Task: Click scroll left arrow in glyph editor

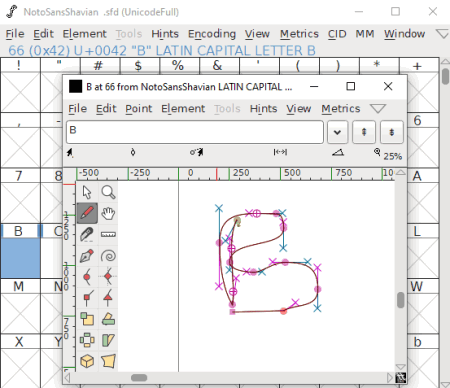Action: click(67, 378)
